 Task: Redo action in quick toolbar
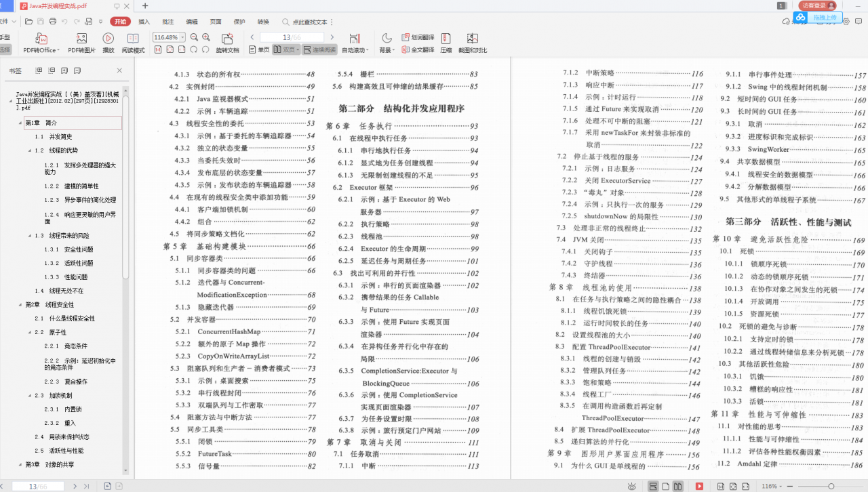(x=76, y=22)
